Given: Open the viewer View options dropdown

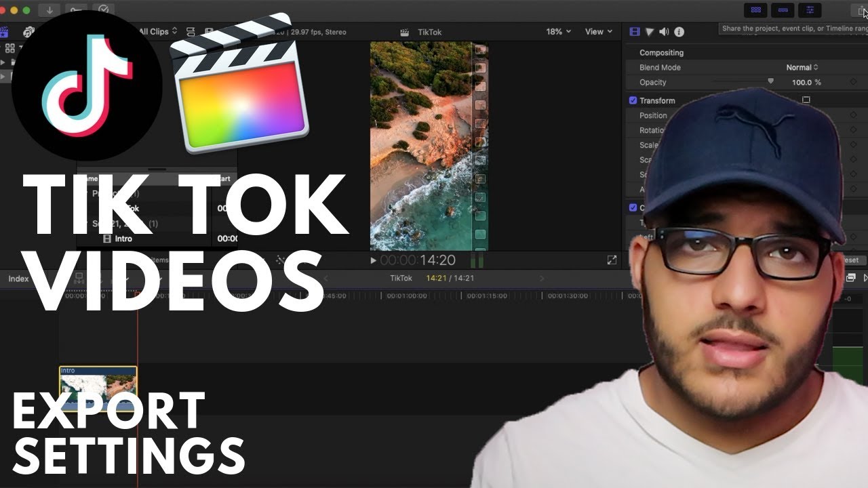Looking at the screenshot, I should pos(599,32).
